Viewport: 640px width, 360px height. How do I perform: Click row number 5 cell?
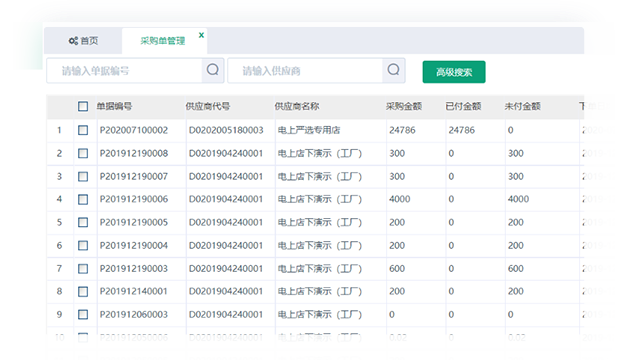click(60, 222)
